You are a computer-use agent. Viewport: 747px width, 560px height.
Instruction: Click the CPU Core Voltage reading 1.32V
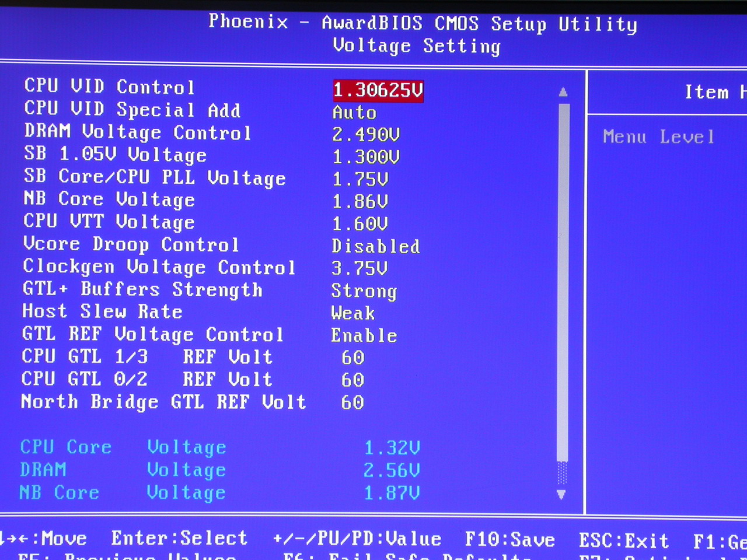click(x=392, y=448)
